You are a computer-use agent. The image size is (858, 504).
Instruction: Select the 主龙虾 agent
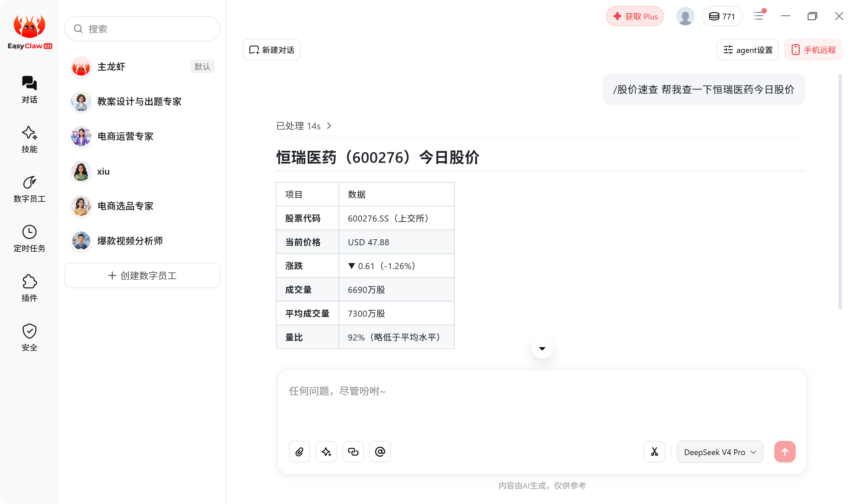[x=142, y=66]
